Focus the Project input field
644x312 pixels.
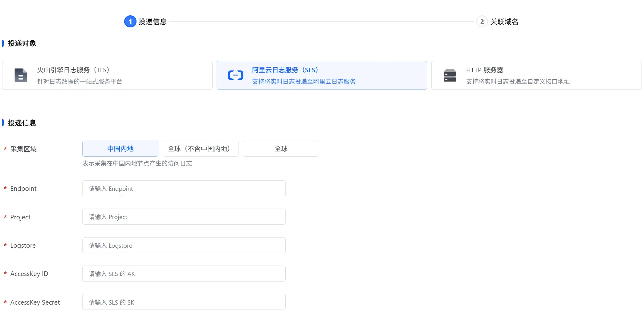(x=184, y=217)
